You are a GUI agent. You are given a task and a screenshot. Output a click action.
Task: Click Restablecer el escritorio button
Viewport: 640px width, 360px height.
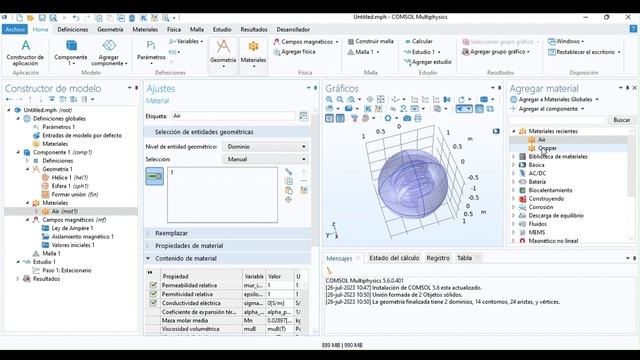584,52
